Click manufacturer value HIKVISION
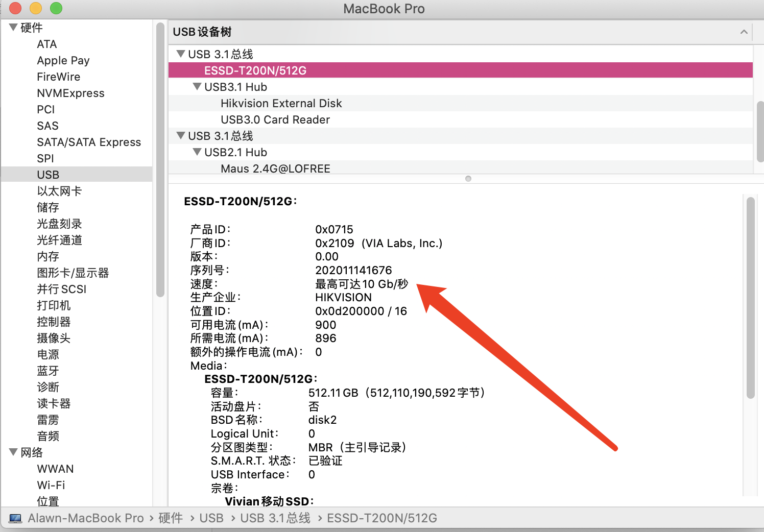764x532 pixels. pyautogui.click(x=343, y=297)
